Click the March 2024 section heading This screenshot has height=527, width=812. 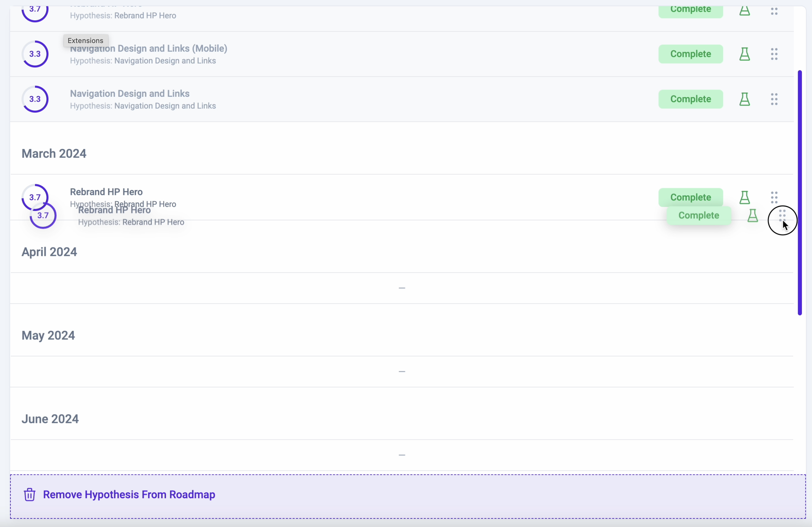point(54,154)
